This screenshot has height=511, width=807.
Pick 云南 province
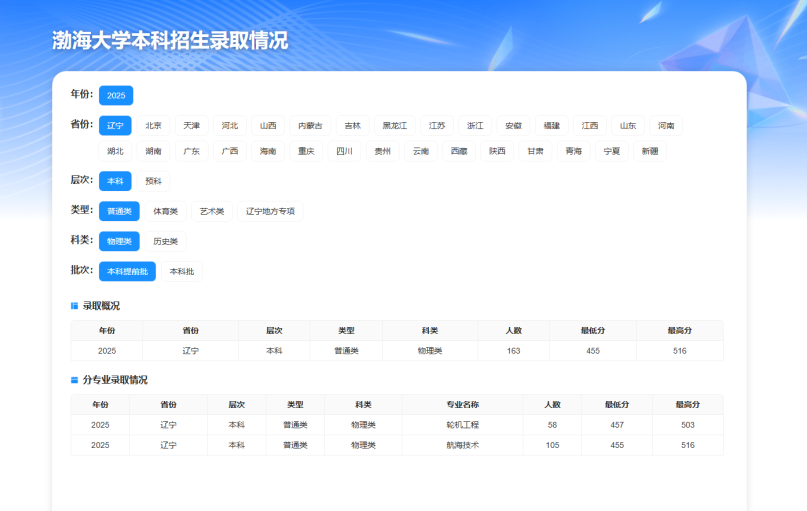click(x=420, y=151)
